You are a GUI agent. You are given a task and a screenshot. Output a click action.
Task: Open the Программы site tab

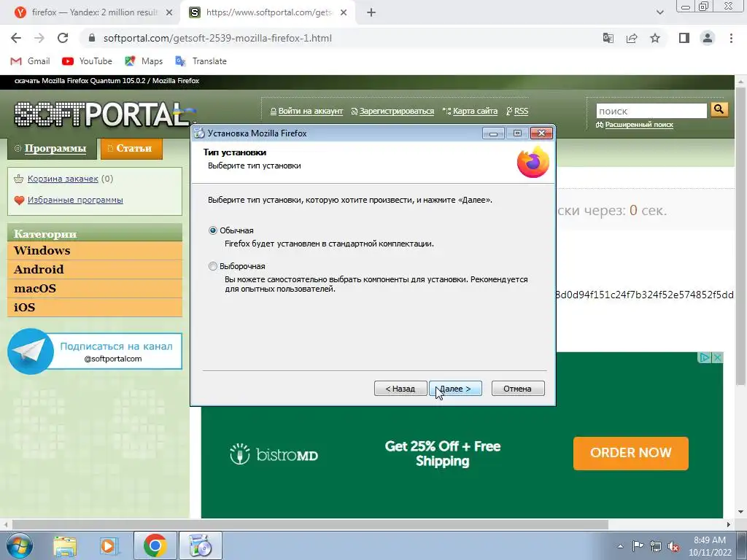click(52, 149)
